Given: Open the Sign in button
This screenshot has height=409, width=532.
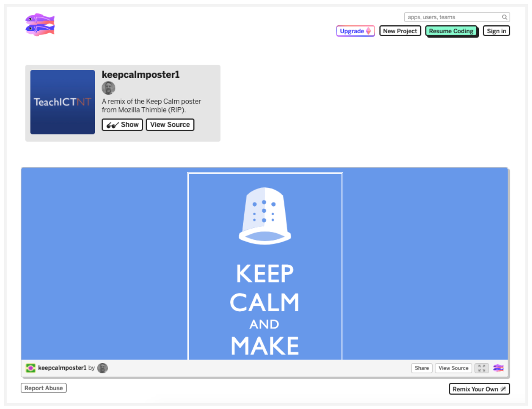Looking at the screenshot, I should [496, 31].
